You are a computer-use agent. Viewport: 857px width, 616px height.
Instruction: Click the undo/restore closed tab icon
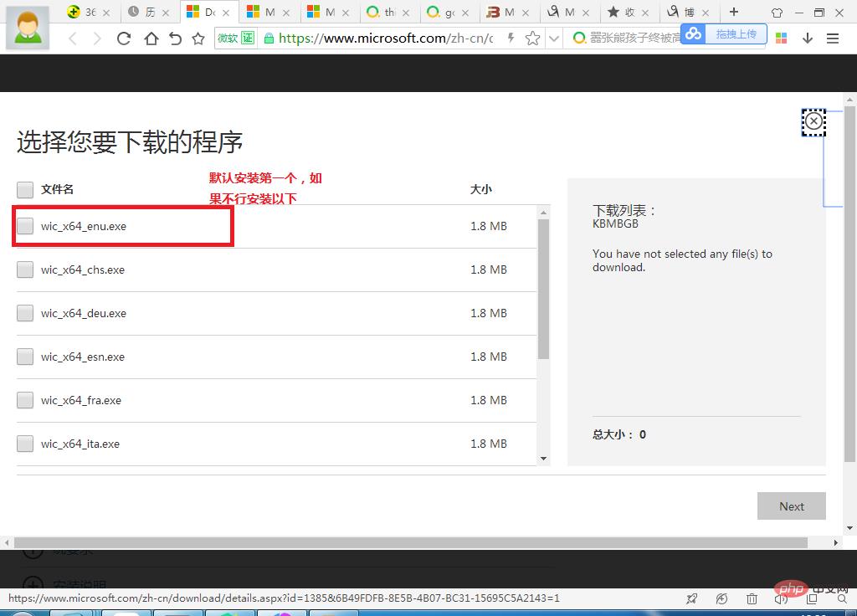tap(175, 38)
